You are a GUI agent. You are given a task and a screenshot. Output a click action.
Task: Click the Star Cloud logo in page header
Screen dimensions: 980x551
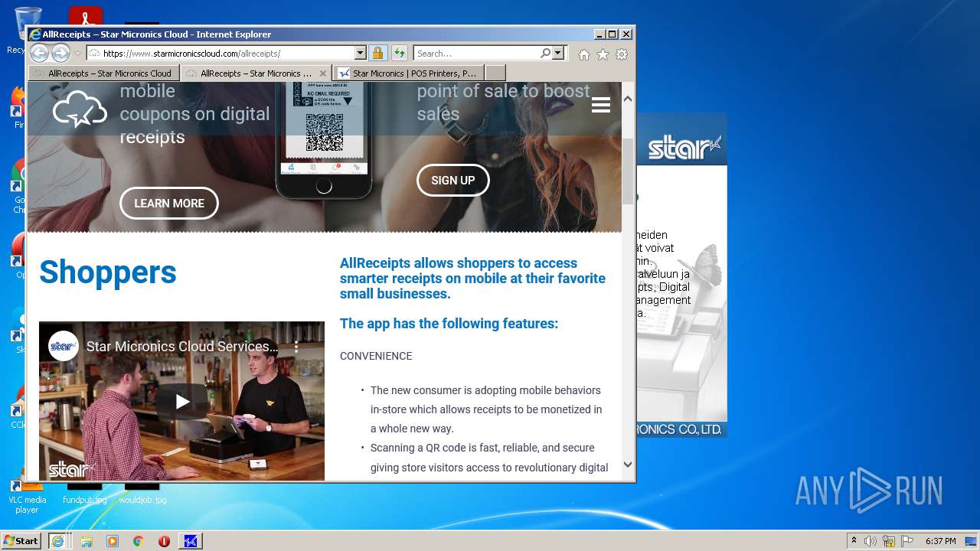(80, 109)
